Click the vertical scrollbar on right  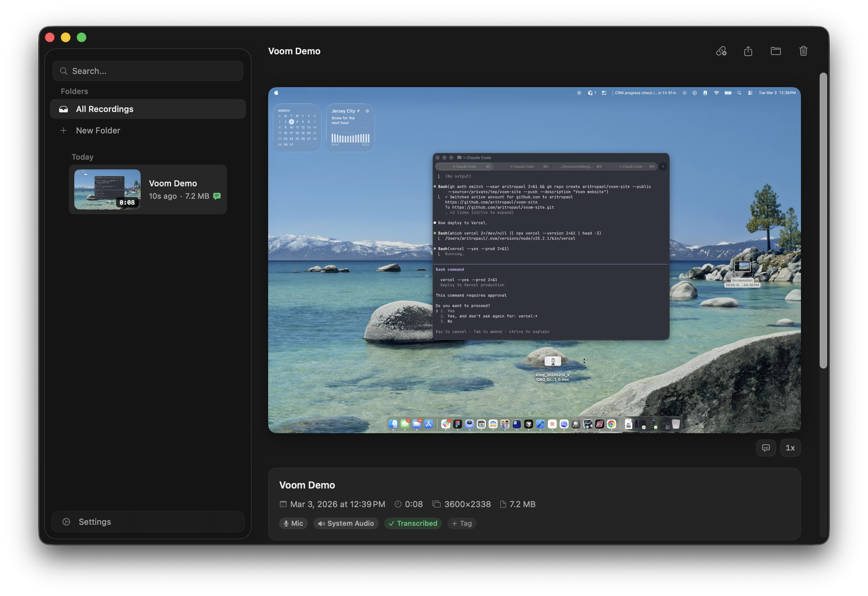(823, 221)
